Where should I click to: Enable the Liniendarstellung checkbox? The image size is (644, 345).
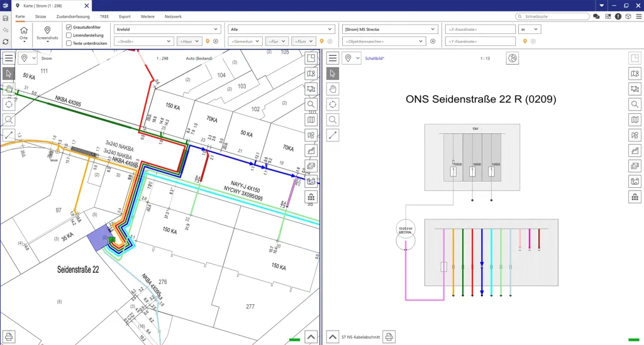pyautogui.click(x=69, y=35)
